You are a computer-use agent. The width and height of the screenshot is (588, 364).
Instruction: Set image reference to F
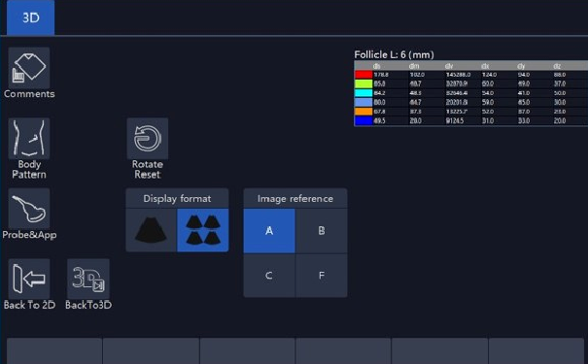(322, 276)
